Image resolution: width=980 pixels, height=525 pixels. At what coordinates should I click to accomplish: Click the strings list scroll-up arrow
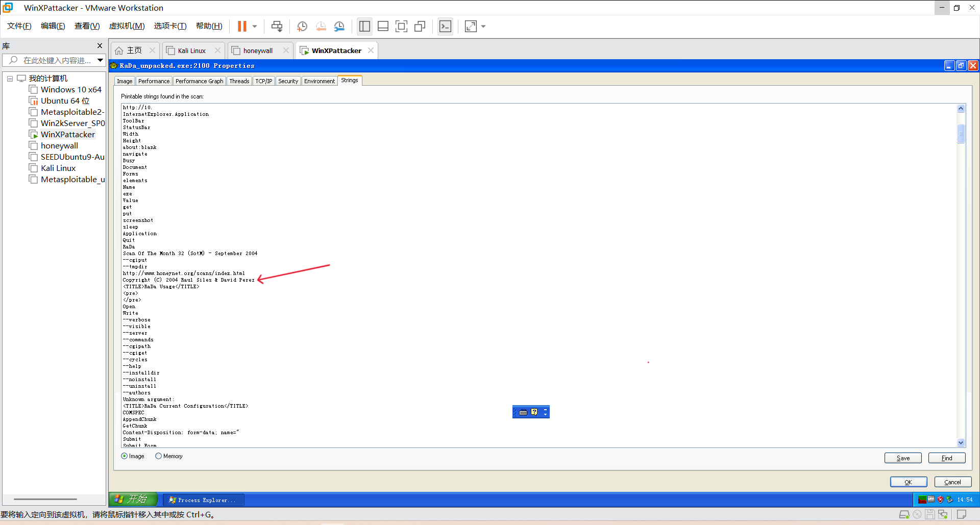coord(961,109)
